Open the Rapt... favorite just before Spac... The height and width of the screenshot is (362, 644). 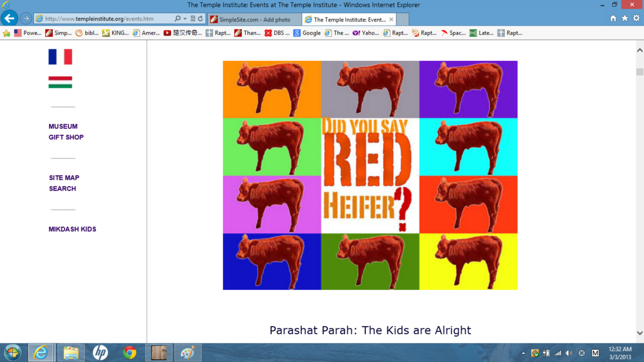click(x=424, y=33)
